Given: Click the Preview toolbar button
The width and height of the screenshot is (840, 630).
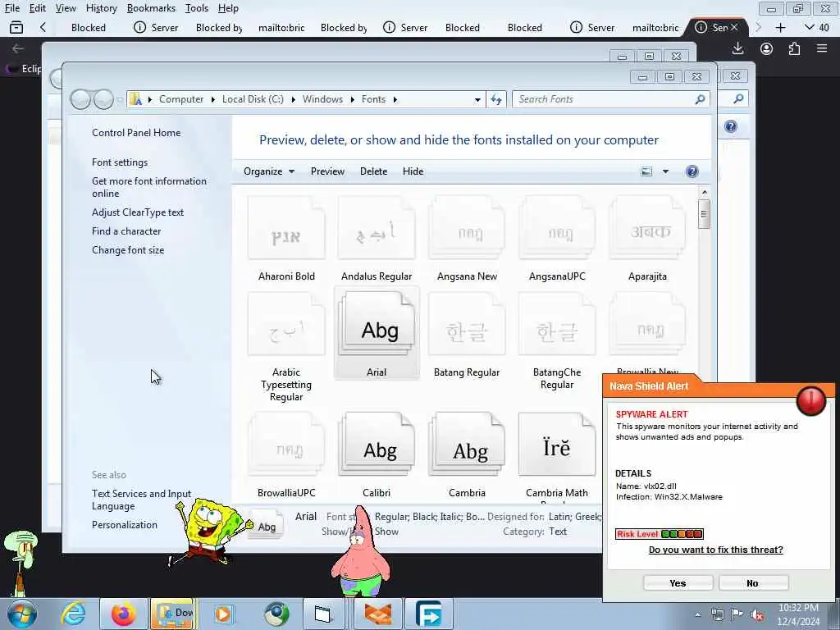Looking at the screenshot, I should [x=327, y=171].
